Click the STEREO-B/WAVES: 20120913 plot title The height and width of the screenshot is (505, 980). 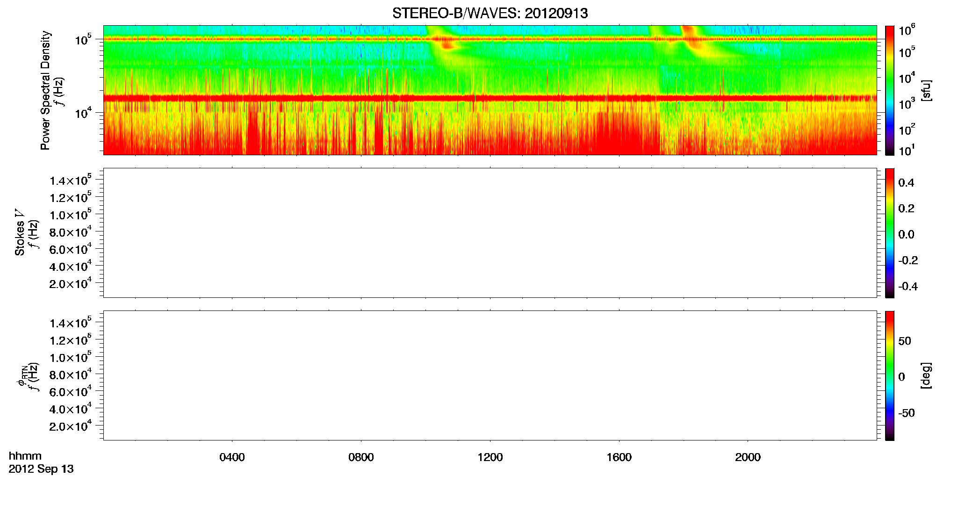tap(490, 13)
